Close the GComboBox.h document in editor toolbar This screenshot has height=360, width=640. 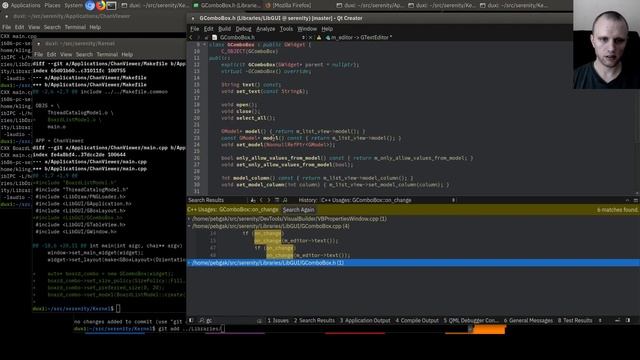tap(310, 37)
